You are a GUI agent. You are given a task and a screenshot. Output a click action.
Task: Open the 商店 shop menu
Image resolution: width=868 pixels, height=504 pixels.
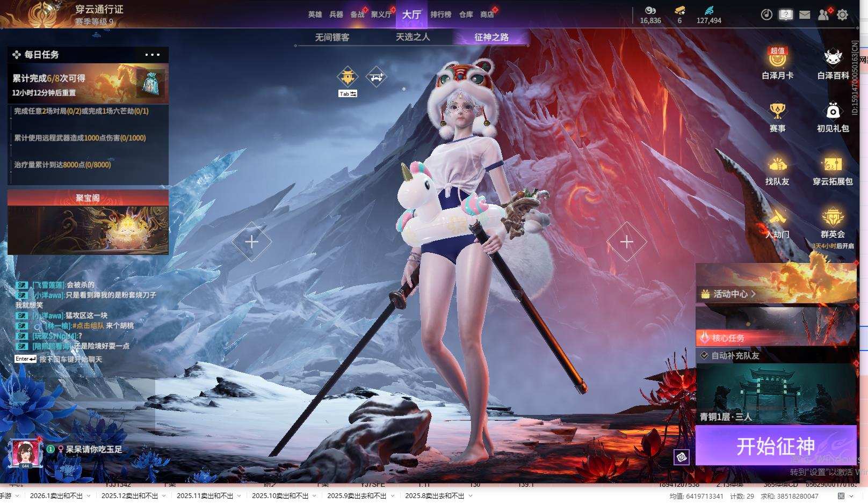point(487,14)
